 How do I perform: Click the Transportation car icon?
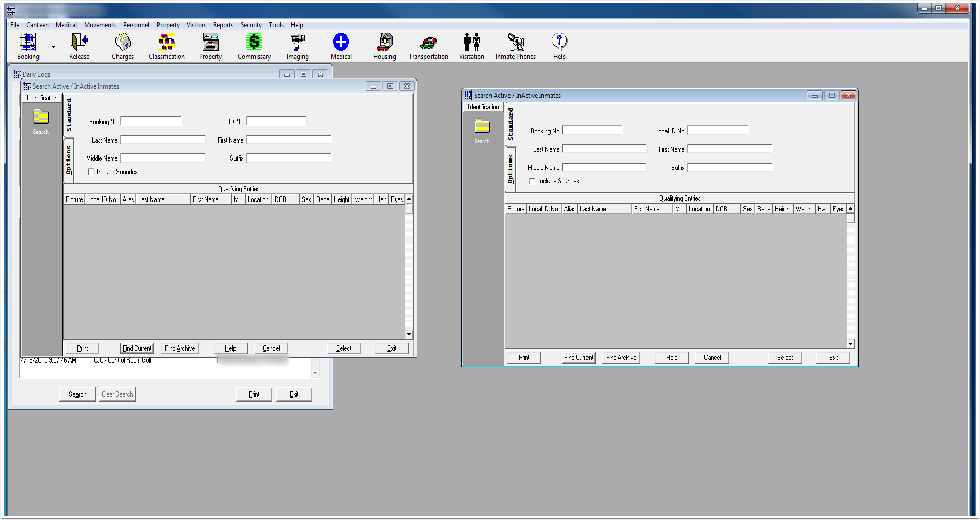[428, 43]
